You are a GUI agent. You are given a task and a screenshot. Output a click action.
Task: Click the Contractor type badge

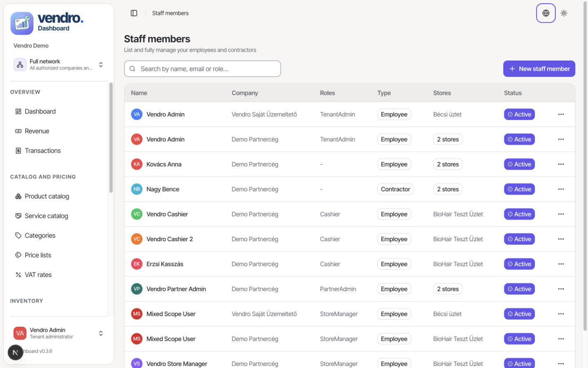coord(395,189)
